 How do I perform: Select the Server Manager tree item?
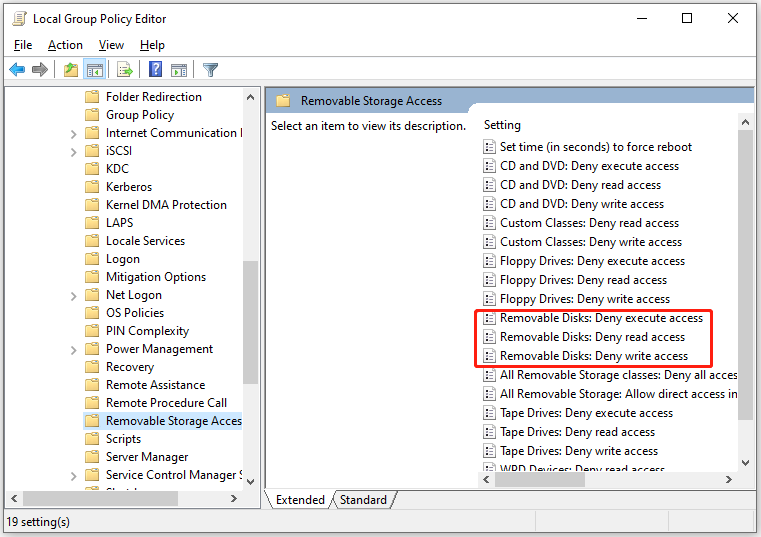point(147,456)
